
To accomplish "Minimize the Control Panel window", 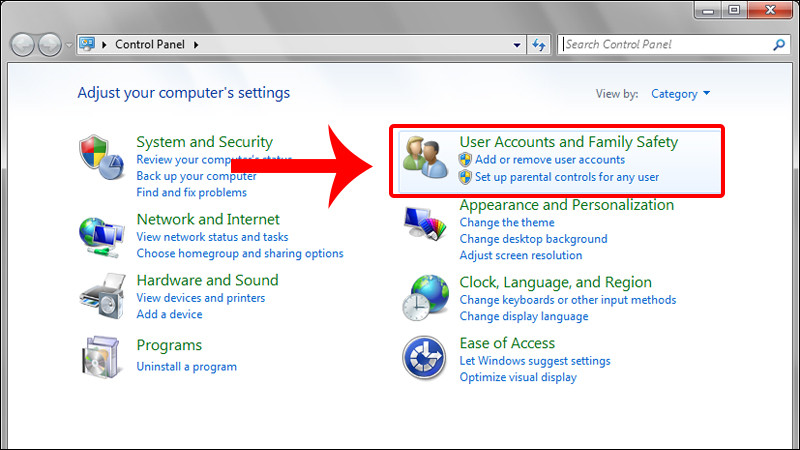I will click(x=708, y=10).
